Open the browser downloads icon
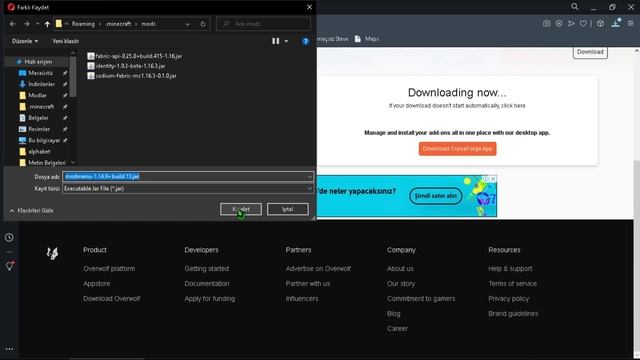 [616, 23]
